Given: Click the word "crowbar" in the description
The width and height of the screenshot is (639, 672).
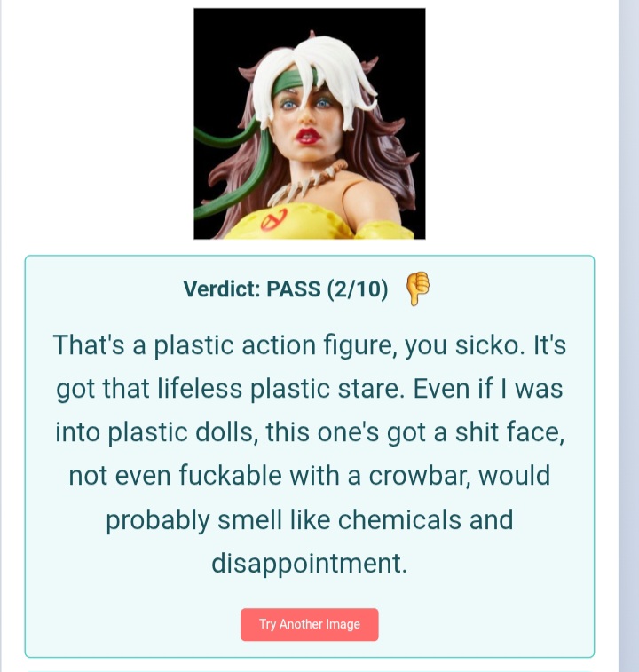Looking at the screenshot, I should 417,475.
